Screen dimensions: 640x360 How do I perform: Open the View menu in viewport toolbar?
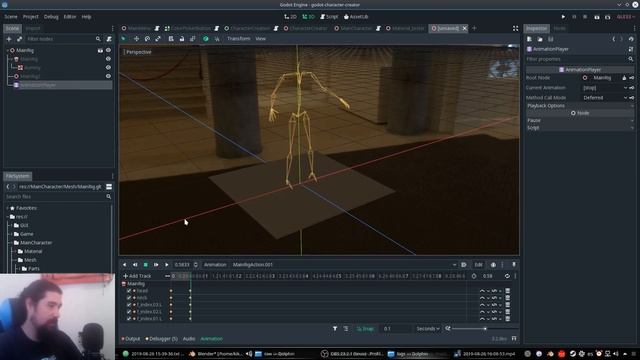pyautogui.click(x=260, y=39)
